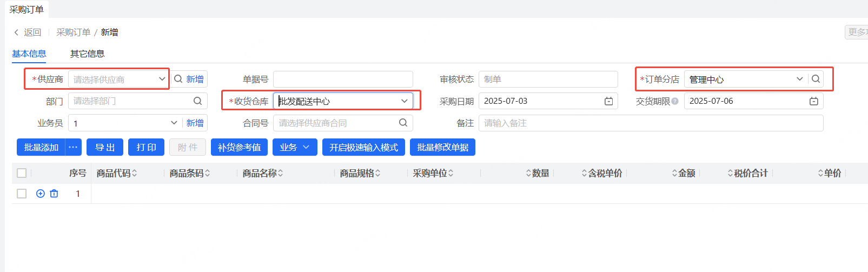Screen dimensions: 868x272
Task: Sort by product name column arrows
Action: click(x=280, y=173)
